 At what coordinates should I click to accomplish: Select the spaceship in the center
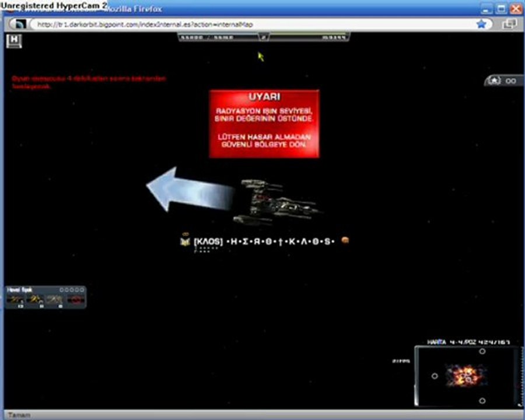[276, 202]
